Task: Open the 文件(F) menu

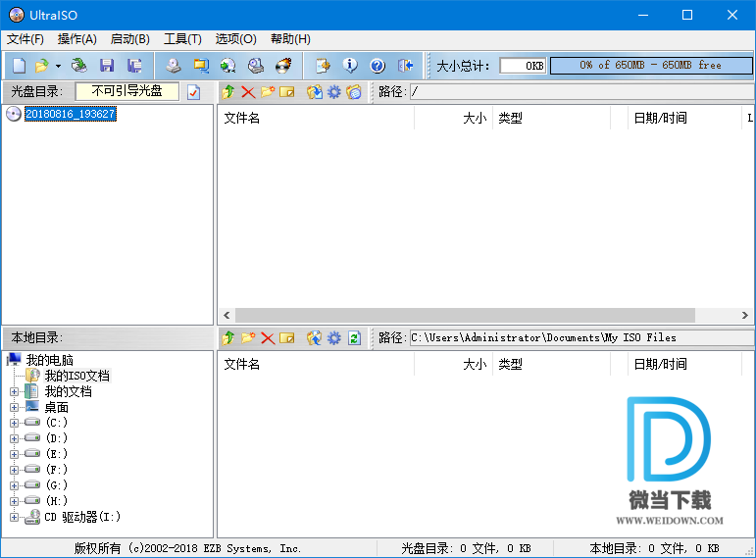Action: [x=25, y=39]
